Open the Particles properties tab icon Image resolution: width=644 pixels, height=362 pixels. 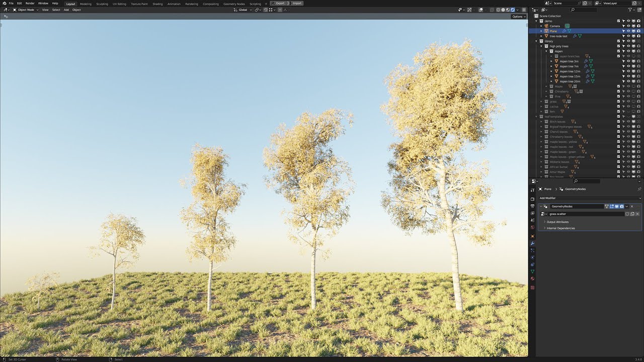point(532,250)
